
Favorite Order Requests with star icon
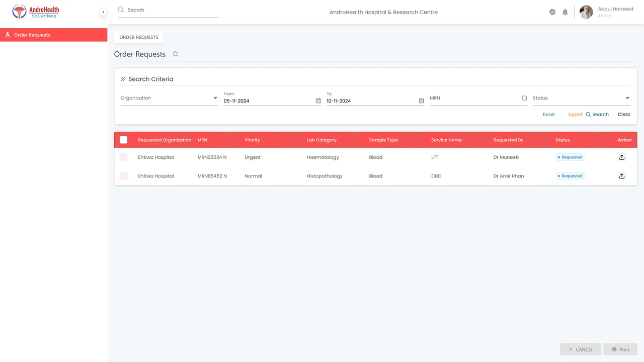click(176, 54)
